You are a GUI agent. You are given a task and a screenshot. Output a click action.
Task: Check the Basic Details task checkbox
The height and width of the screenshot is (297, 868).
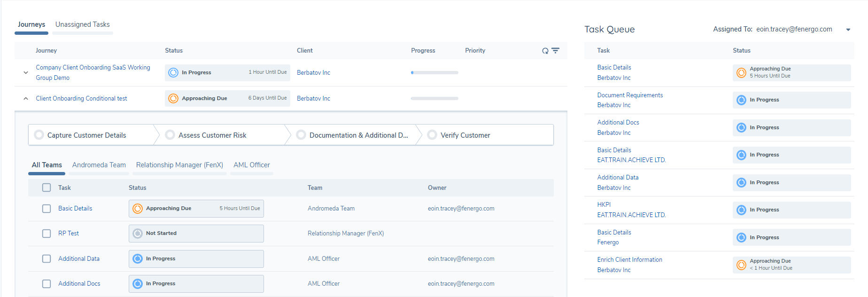46,209
